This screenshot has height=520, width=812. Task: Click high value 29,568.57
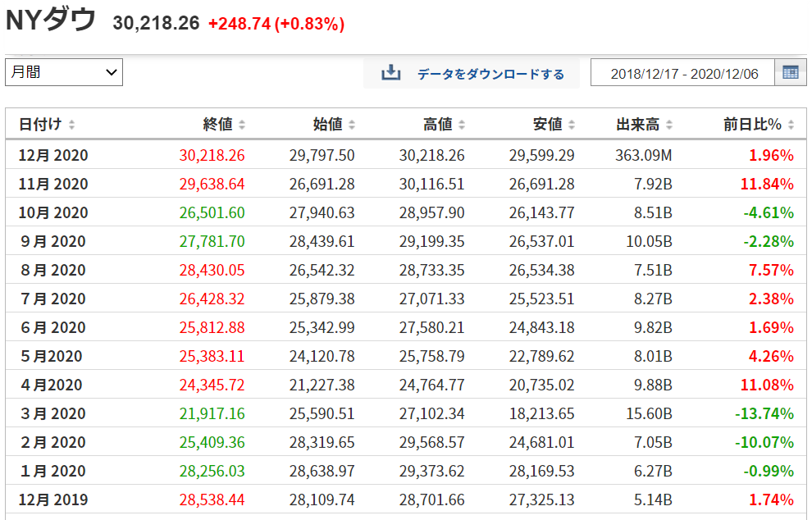pos(431,443)
